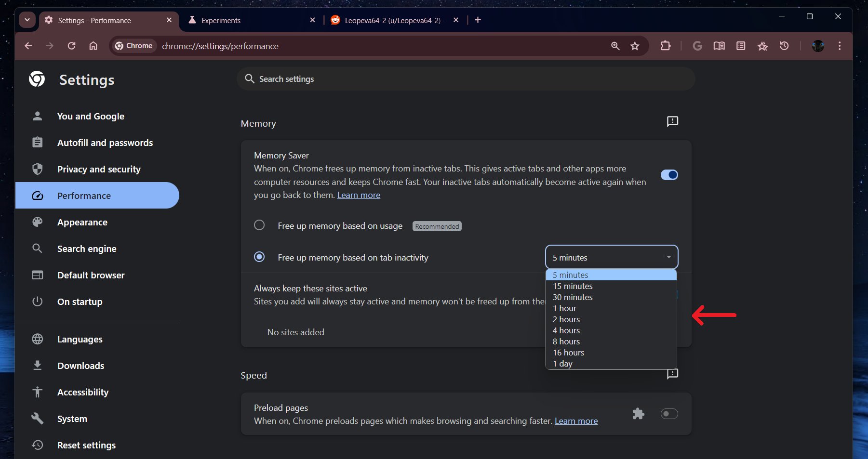
Task: Open On startup settings
Action: point(97,302)
